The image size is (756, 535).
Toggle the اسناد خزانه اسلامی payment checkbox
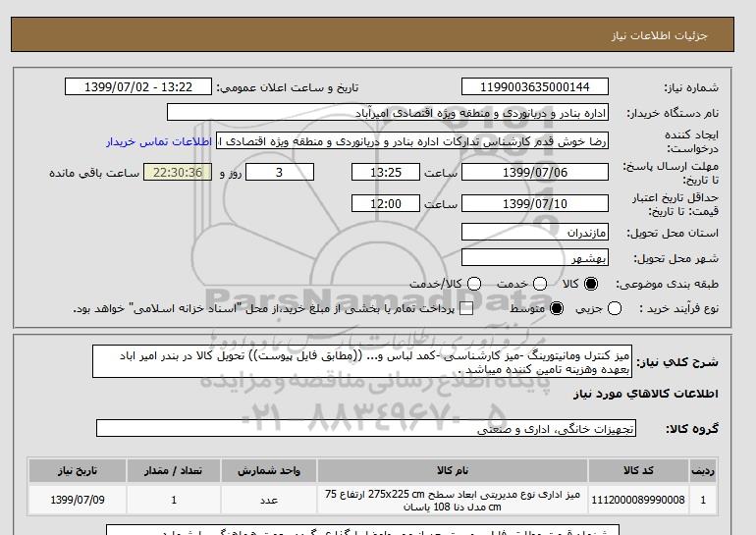(466, 309)
